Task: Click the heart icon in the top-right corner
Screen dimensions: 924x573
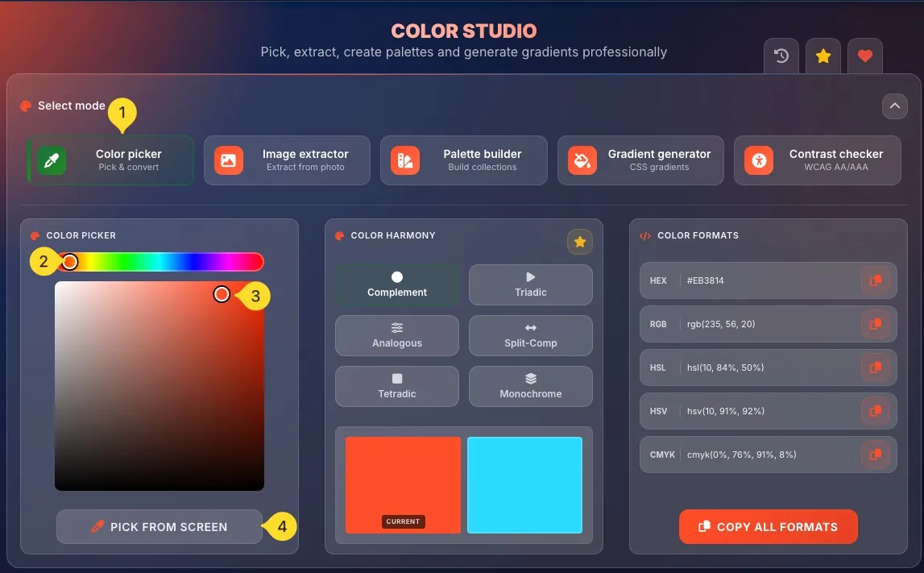Action: point(865,56)
